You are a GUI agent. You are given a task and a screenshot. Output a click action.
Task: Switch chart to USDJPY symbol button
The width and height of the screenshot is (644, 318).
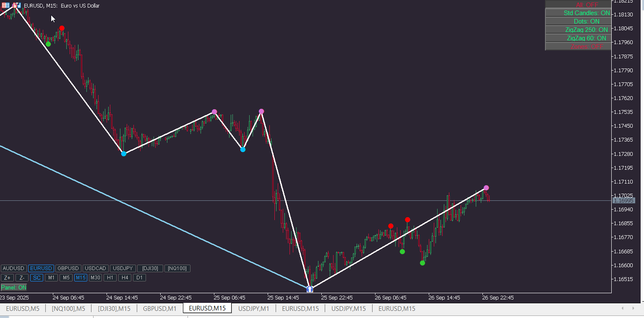(123, 268)
